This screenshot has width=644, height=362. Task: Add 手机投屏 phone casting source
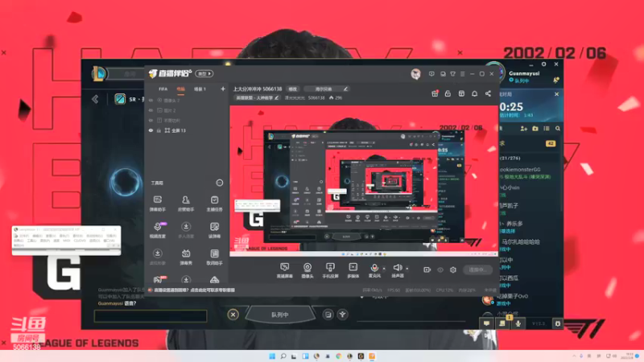coord(330,270)
